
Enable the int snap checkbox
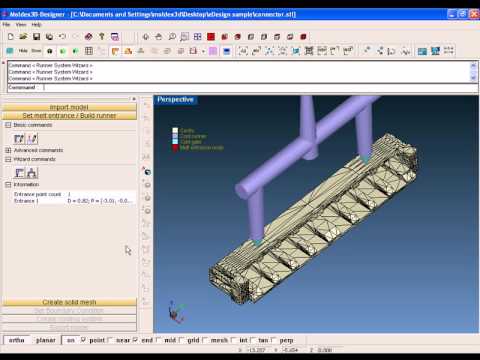pos(233,340)
